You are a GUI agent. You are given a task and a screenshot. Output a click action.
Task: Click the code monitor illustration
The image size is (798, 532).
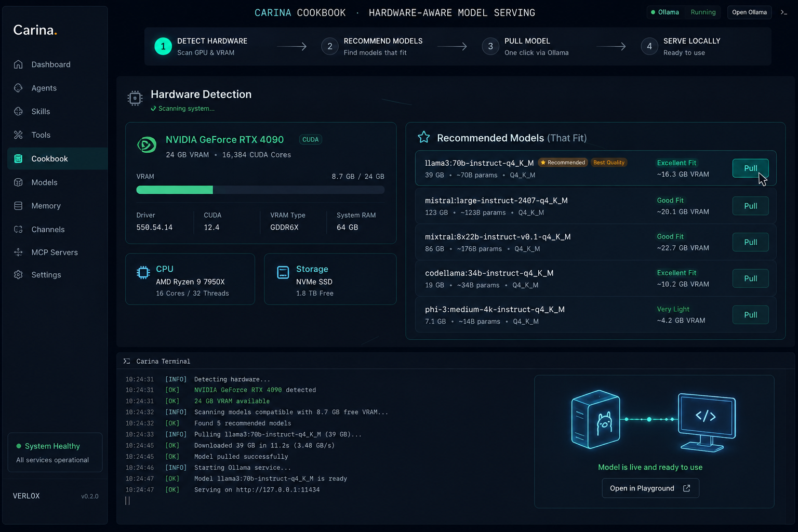(x=707, y=422)
